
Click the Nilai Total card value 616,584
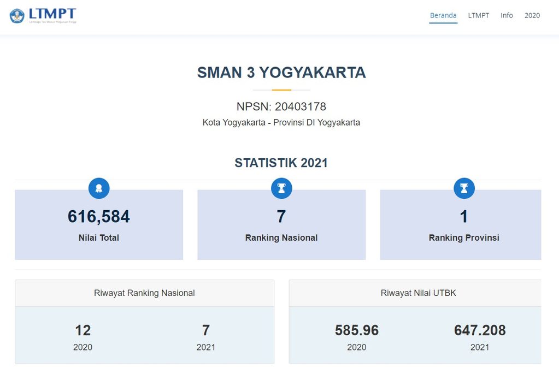tap(99, 216)
